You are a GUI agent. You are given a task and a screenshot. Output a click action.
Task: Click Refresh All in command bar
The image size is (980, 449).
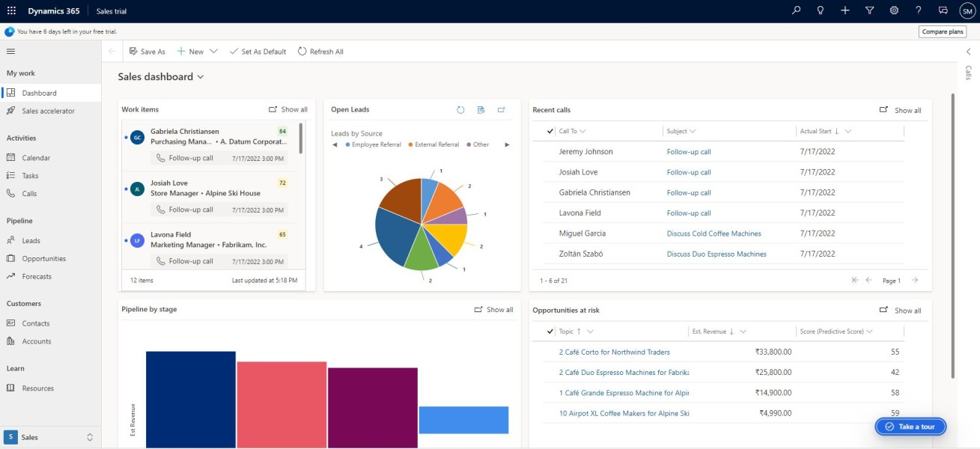(x=320, y=52)
